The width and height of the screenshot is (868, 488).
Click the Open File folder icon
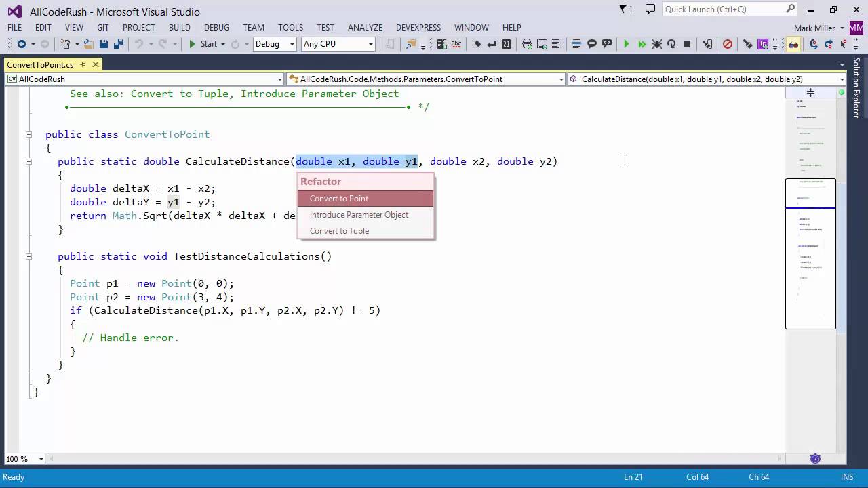[x=89, y=44]
